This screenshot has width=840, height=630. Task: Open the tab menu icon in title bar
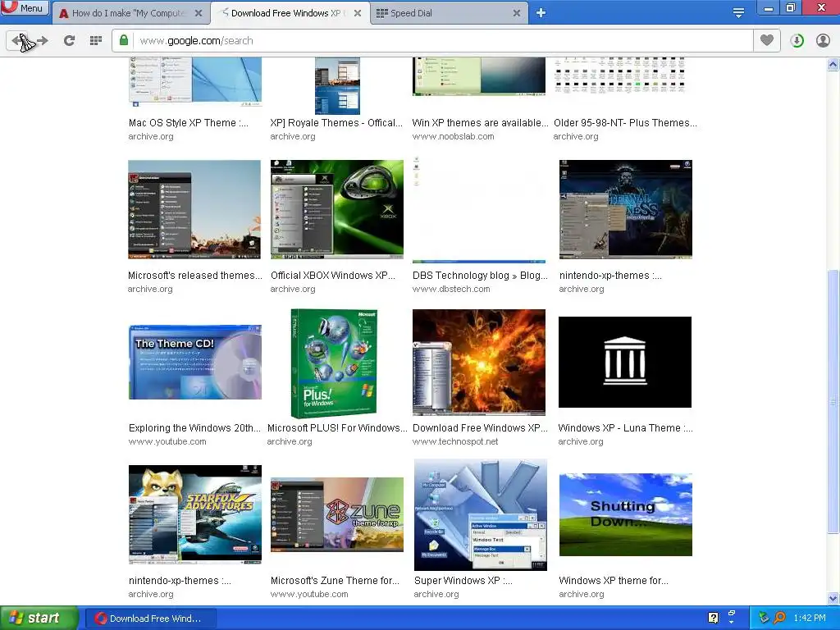click(738, 13)
